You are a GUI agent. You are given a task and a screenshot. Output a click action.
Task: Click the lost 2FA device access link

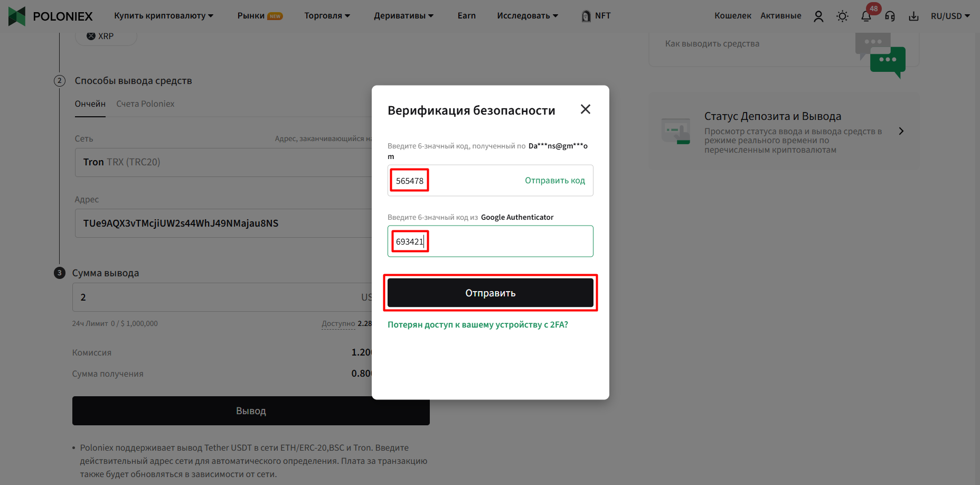point(478,325)
